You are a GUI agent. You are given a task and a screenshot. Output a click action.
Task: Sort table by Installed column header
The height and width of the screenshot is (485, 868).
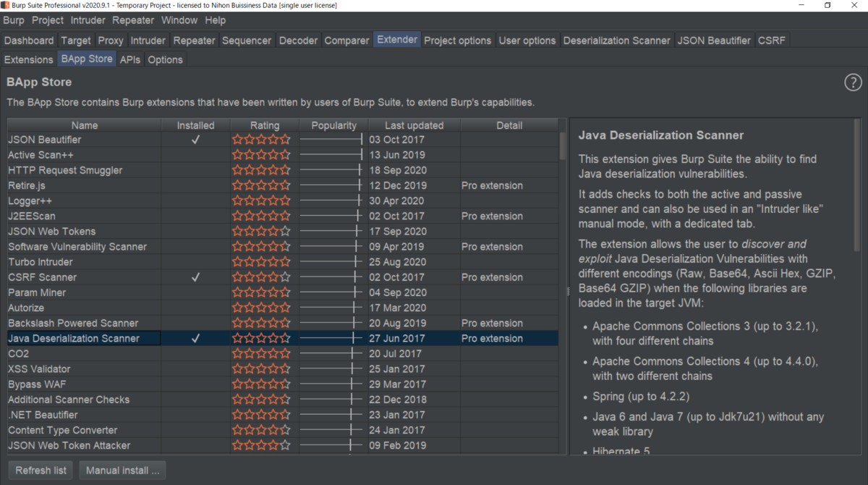click(196, 125)
